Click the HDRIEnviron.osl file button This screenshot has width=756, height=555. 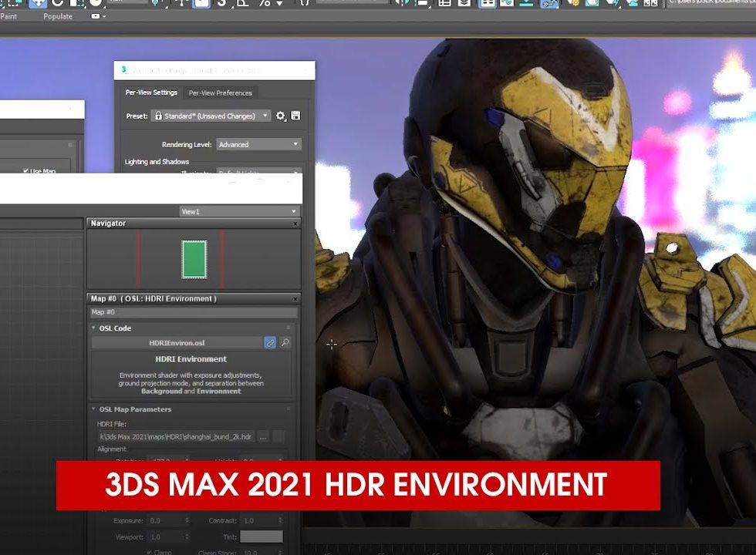tap(177, 342)
